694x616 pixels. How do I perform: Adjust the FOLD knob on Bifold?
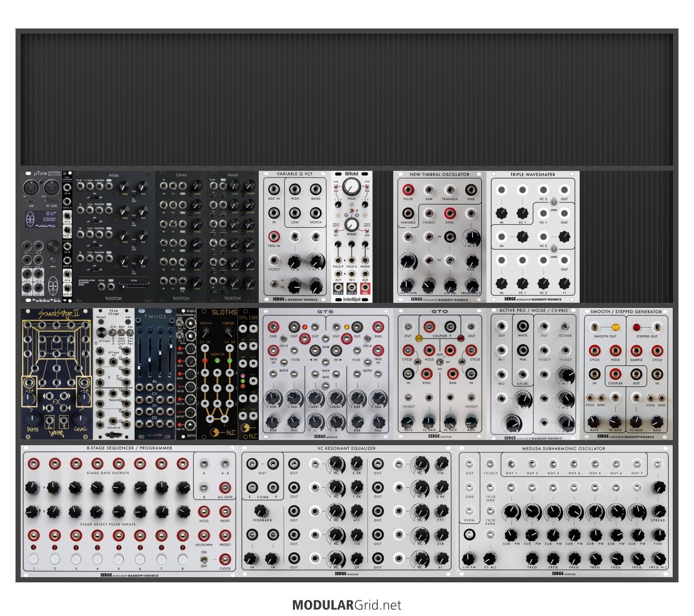pyautogui.click(x=351, y=186)
